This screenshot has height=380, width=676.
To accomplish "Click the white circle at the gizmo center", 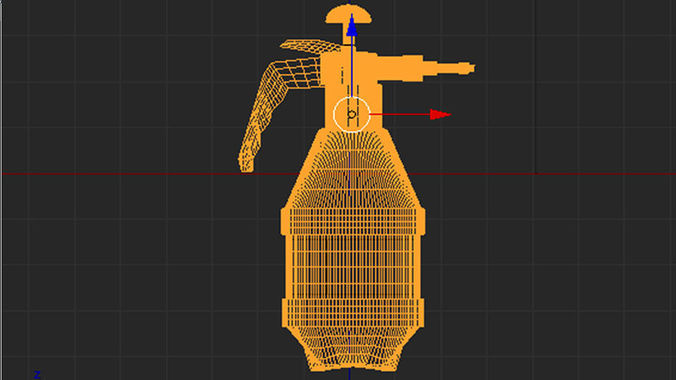I will [352, 114].
